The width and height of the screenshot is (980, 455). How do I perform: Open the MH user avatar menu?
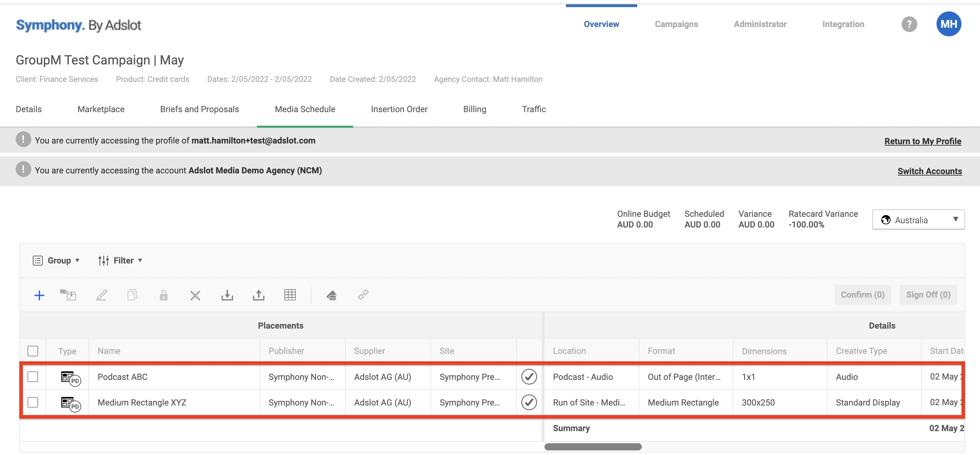[x=949, y=24]
